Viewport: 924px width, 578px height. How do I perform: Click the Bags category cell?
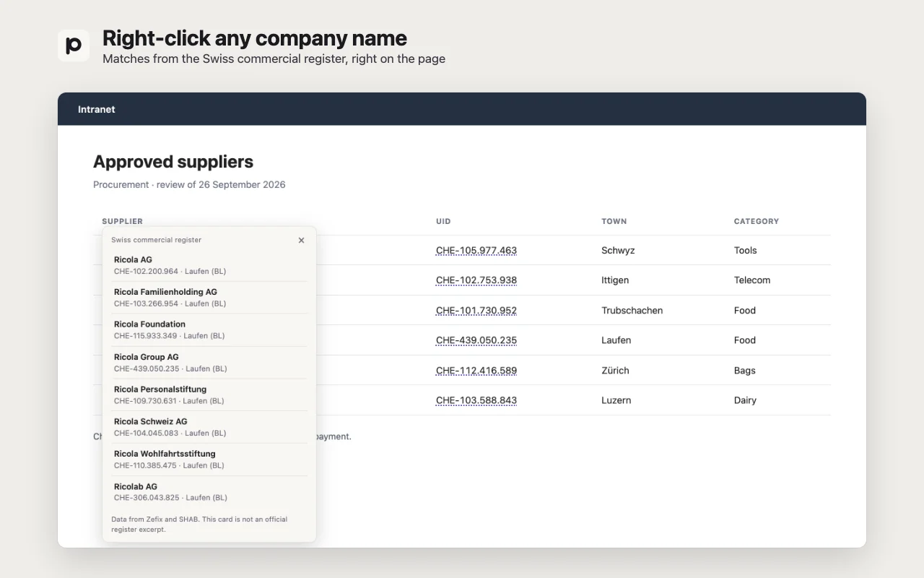point(745,371)
